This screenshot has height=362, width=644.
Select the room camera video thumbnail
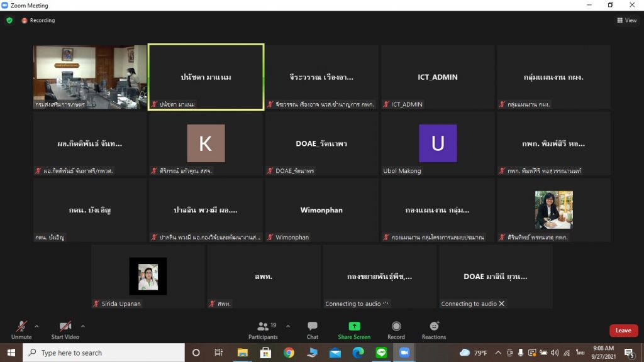90,77
